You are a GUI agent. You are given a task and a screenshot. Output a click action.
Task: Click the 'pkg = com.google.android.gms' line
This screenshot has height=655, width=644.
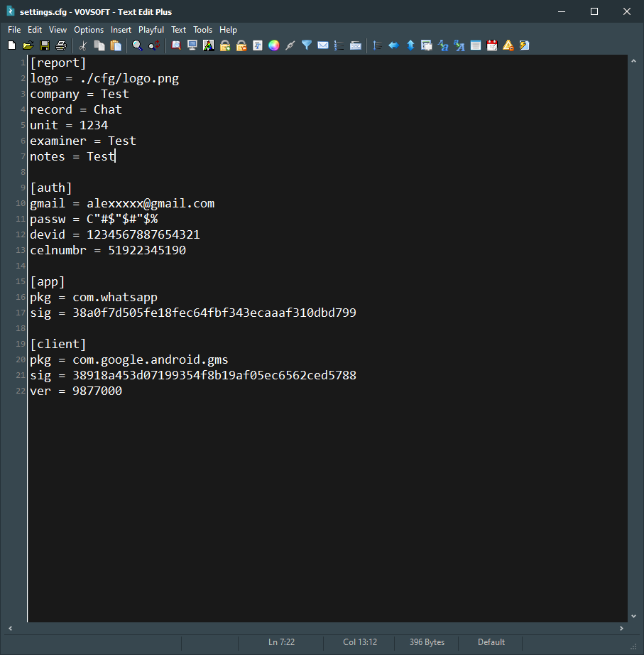tap(129, 359)
